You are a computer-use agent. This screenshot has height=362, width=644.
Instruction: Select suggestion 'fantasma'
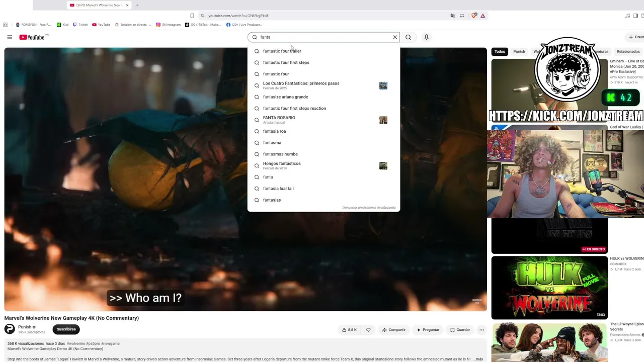pyautogui.click(x=324, y=143)
